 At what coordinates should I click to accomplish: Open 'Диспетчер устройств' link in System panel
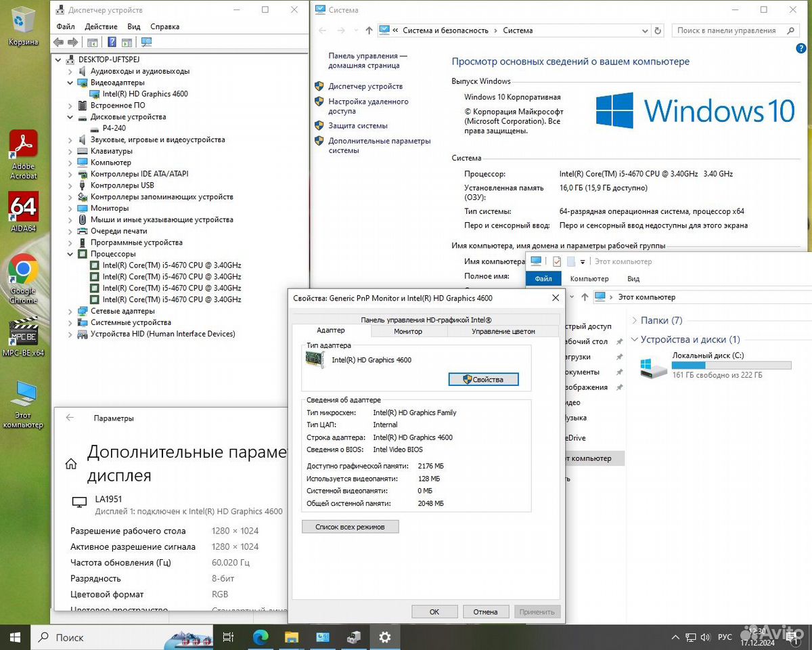point(365,86)
